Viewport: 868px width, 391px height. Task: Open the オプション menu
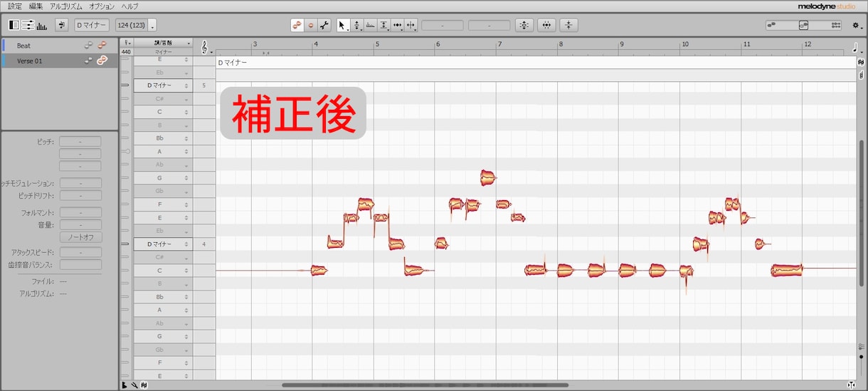coord(102,6)
